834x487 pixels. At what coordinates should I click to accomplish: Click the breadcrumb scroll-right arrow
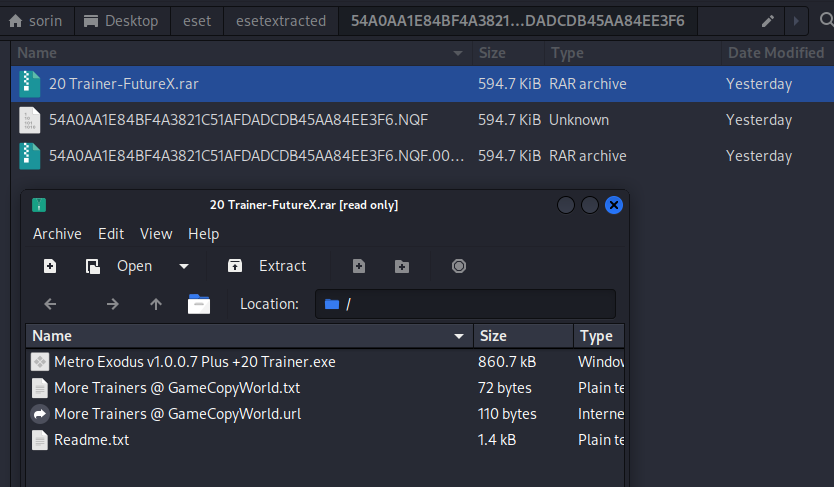click(x=796, y=21)
